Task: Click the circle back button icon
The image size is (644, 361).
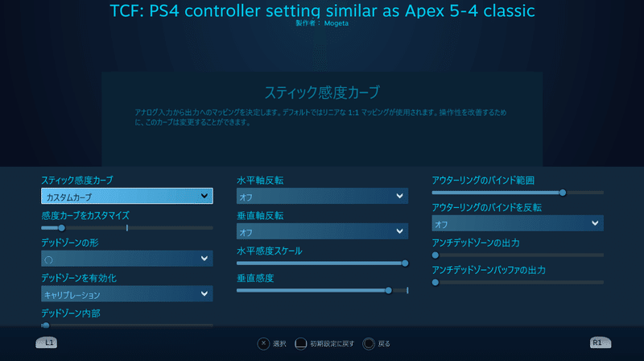Action: click(369, 344)
